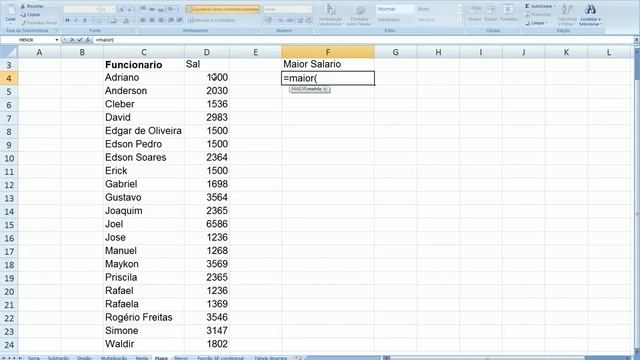Select column C header
Screen dimensions: 640x360
click(x=144, y=52)
